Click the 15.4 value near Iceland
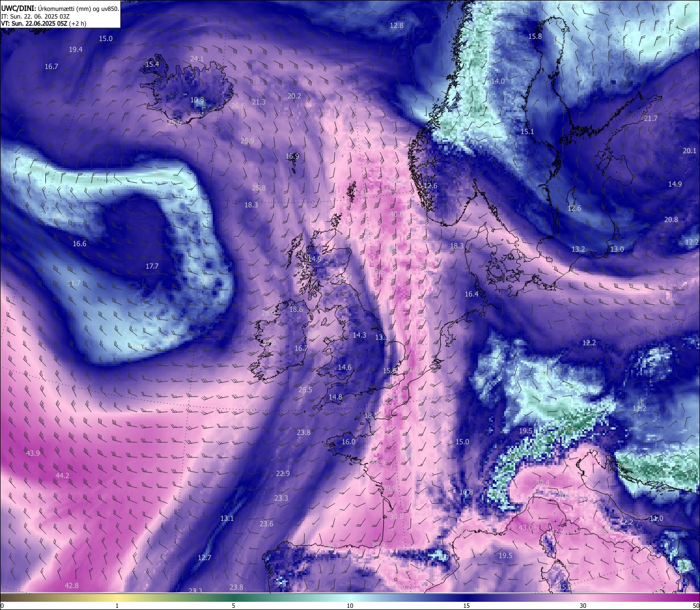The width and height of the screenshot is (700, 610). 152,65
